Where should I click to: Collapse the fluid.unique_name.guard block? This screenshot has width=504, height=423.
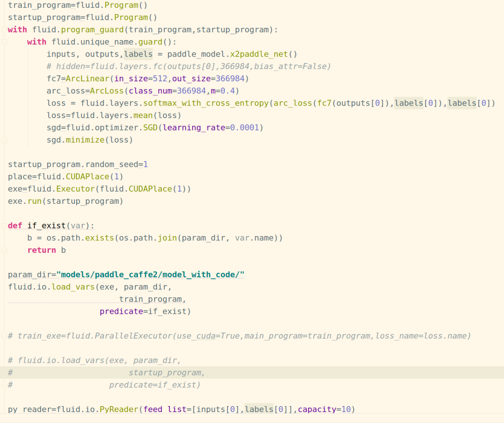click(x=4, y=42)
